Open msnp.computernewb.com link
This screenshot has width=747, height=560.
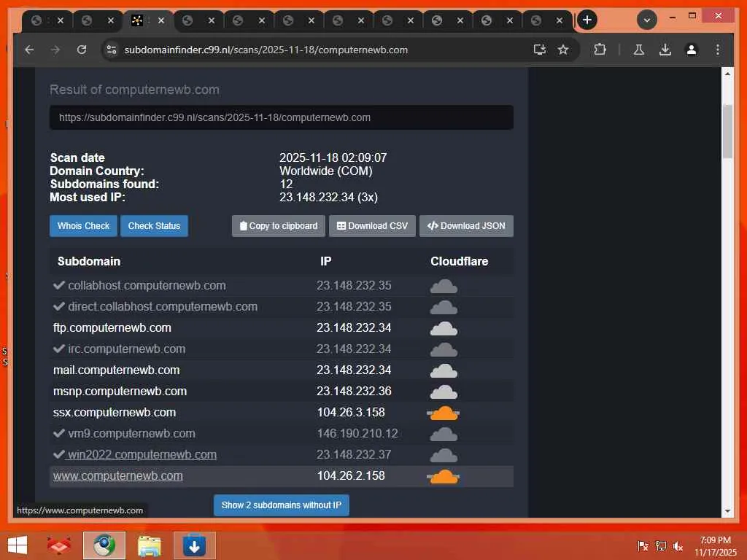[120, 392]
